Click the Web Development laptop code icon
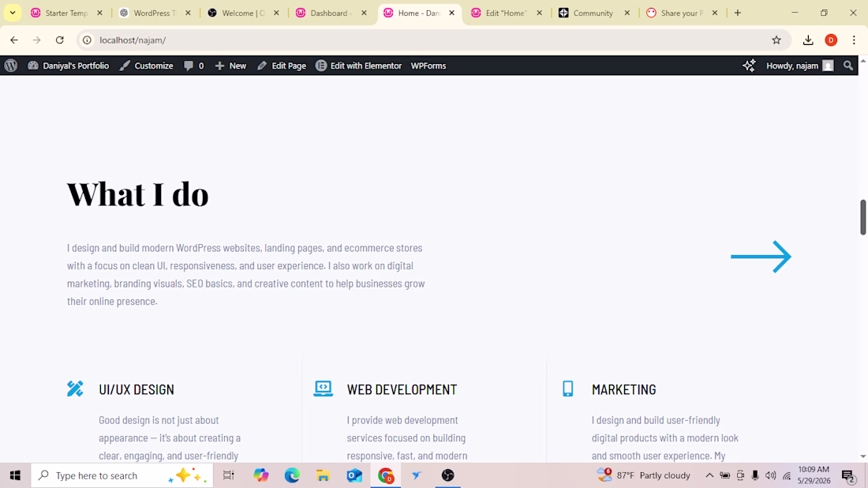 click(324, 389)
